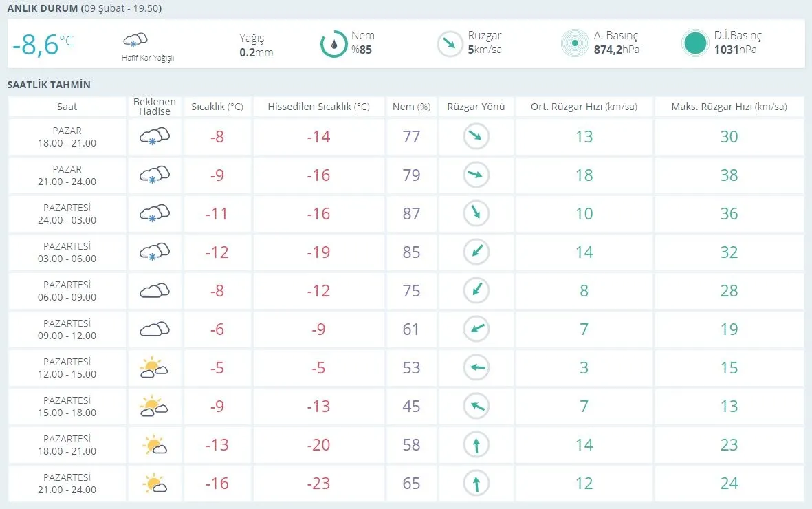This screenshot has height=509, width=812.
Task: Click wind arrow for Pazartesi 21.00 - 24.00
Action: click(x=476, y=484)
